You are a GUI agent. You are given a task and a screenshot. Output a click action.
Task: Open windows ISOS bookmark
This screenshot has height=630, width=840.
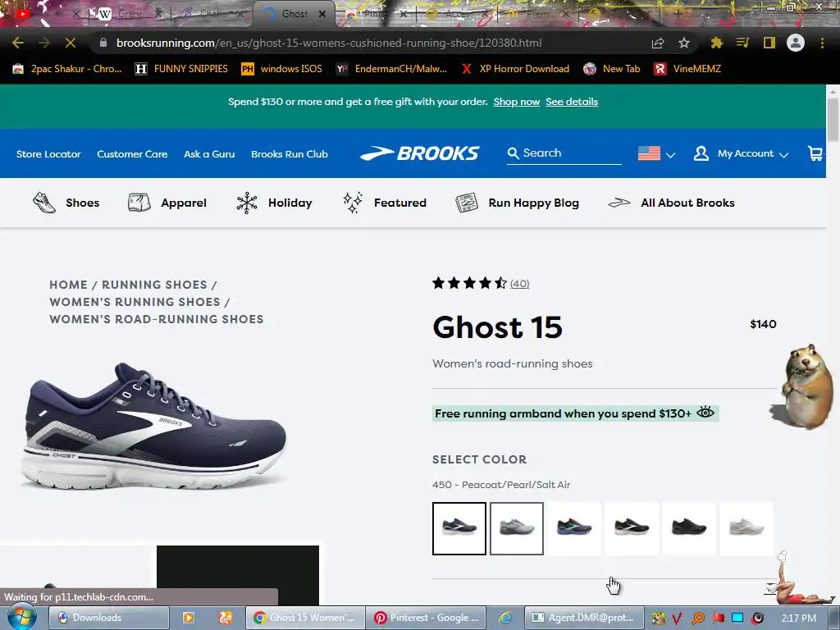click(x=282, y=69)
